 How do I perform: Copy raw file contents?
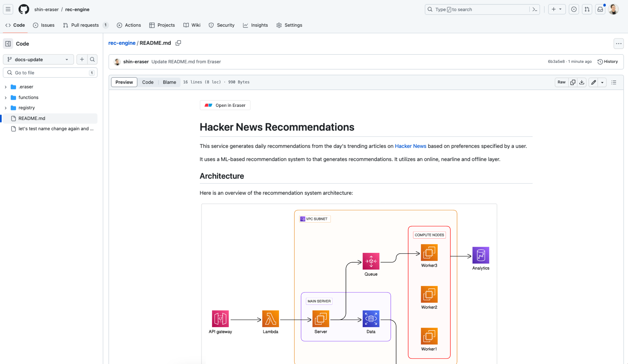point(573,82)
